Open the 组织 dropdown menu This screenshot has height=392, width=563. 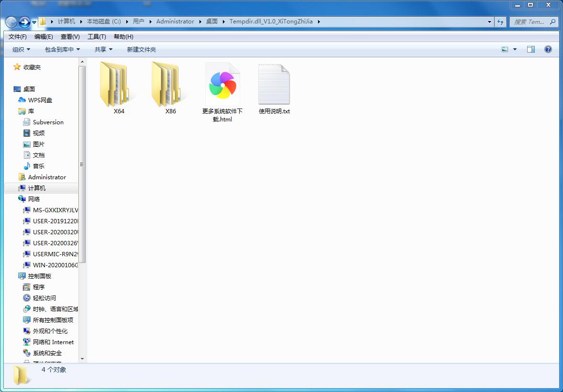point(22,50)
